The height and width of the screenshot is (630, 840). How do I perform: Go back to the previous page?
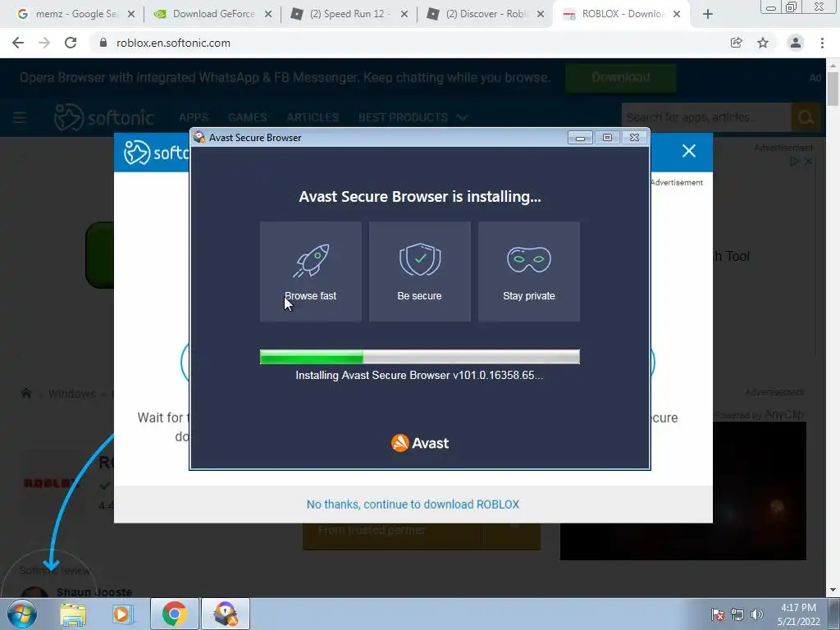(18, 43)
